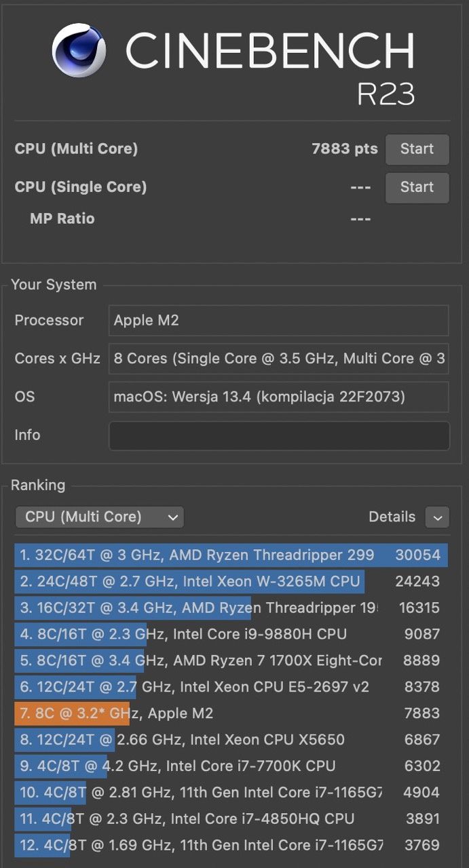
Task: Select the orange Apple M2 ranking row
Action: click(231, 713)
